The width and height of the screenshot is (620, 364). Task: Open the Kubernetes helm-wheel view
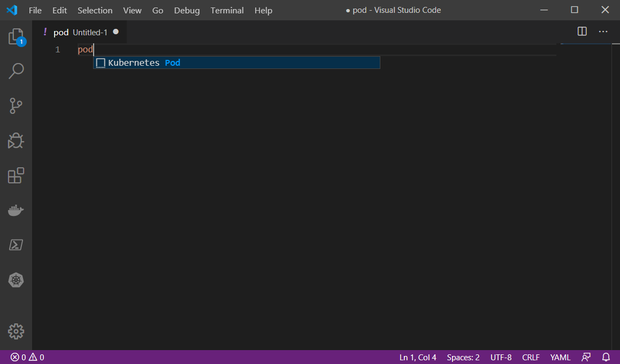tap(16, 280)
